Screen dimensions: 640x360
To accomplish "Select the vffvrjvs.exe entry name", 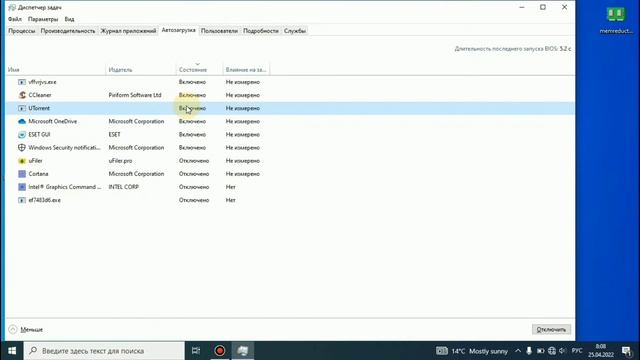I will tap(42, 82).
